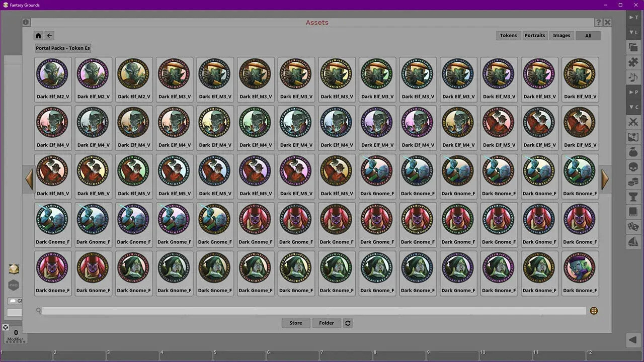This screenshot has height=362, width=644.
Task: Switch to the Tokens tab
Action: point(508,35)
